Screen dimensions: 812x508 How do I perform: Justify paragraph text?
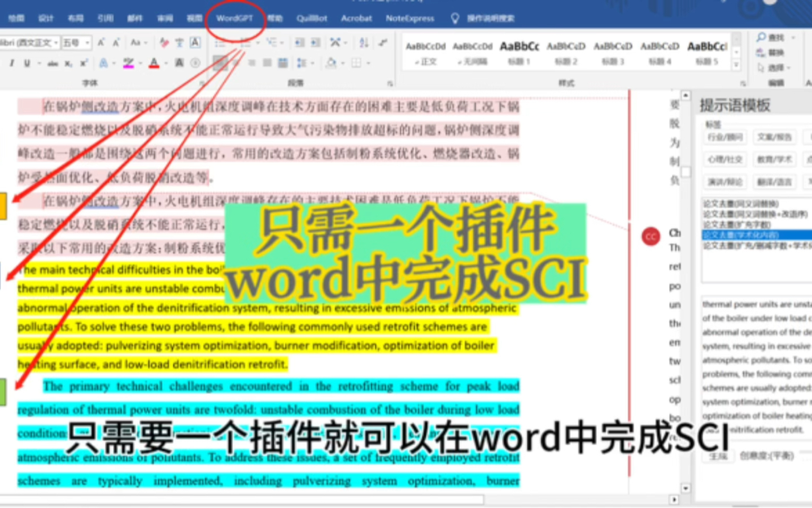click(267, 63)
